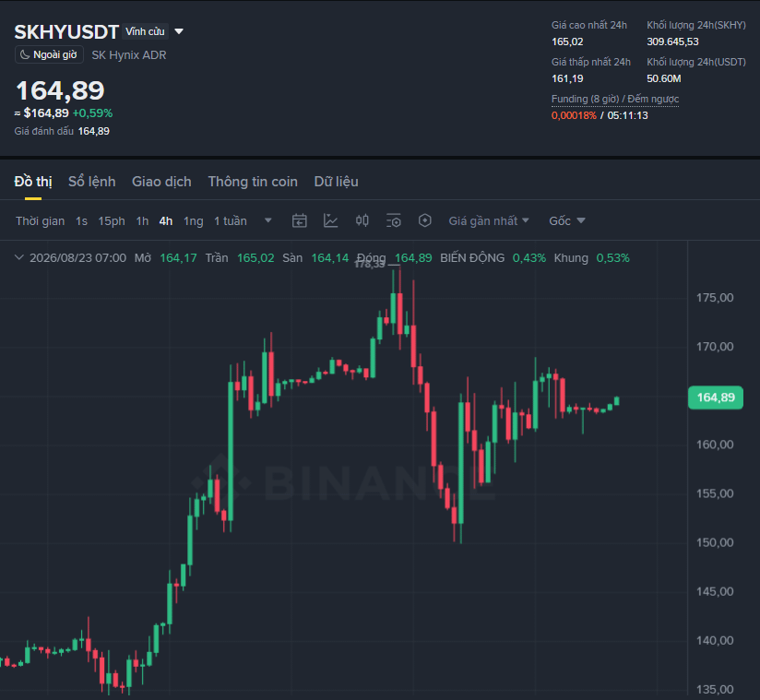Click the countdown timer 05:11:13
This screenshot has height=700, width=760.
click(627, 115)
